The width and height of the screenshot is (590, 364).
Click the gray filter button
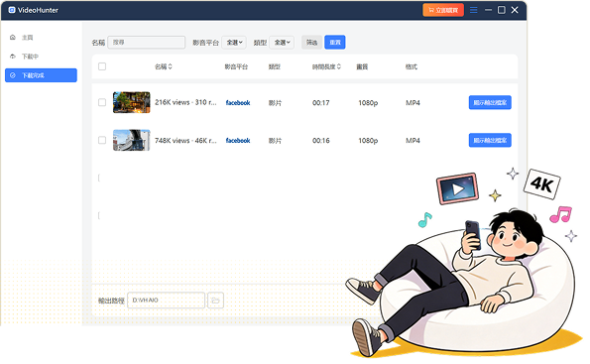point(311,43)
